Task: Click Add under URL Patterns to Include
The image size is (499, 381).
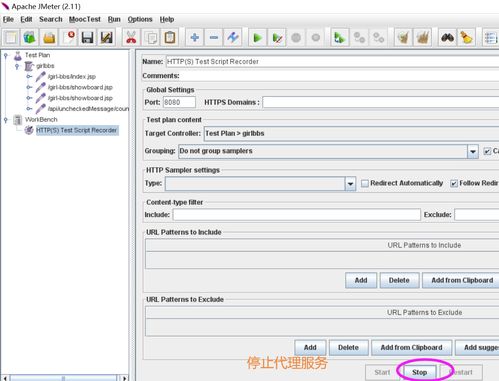Action: click(361, 280)
